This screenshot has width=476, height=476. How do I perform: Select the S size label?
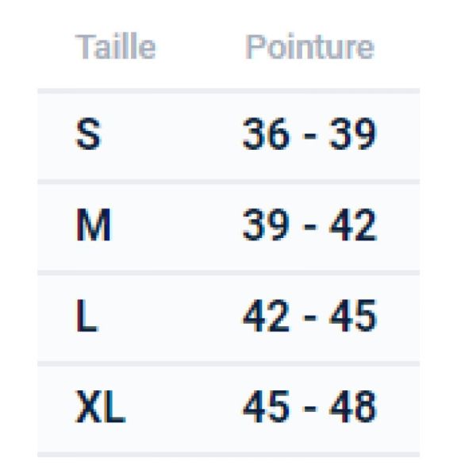(x=88, y=134)
